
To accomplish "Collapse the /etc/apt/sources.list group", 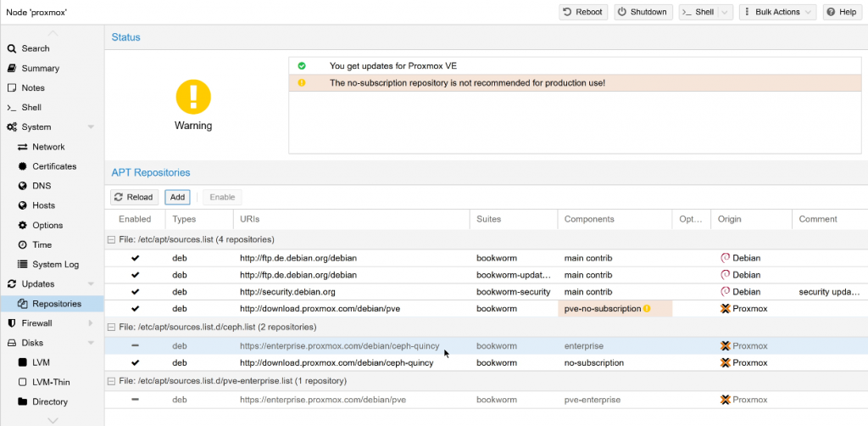I will point(111,240).
